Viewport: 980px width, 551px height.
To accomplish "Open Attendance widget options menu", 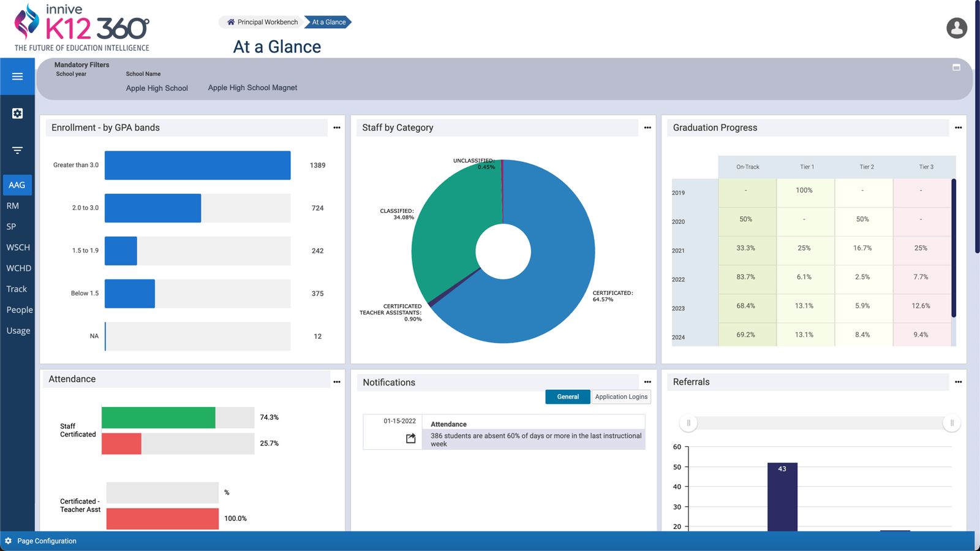I will coord(337,382).
